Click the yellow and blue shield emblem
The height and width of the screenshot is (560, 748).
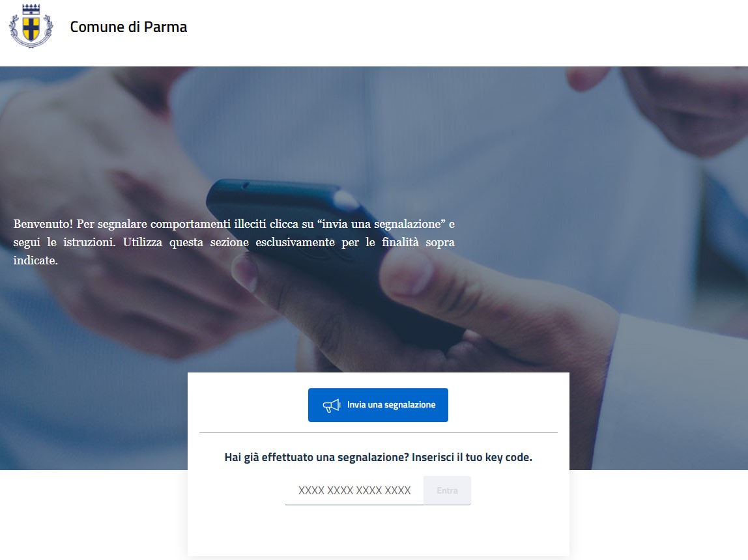click(x=31, y=29)
